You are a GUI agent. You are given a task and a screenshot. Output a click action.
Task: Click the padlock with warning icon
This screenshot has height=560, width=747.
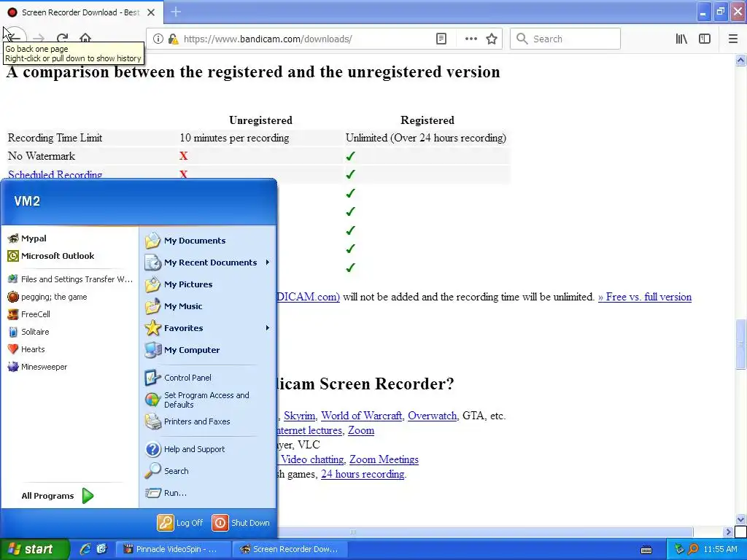[x=174, y=39]
